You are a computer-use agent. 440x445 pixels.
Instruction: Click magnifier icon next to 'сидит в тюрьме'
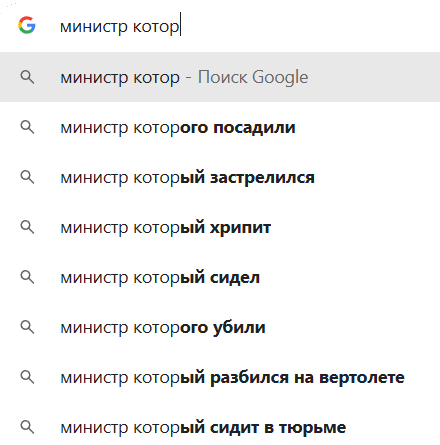point(27,427)
